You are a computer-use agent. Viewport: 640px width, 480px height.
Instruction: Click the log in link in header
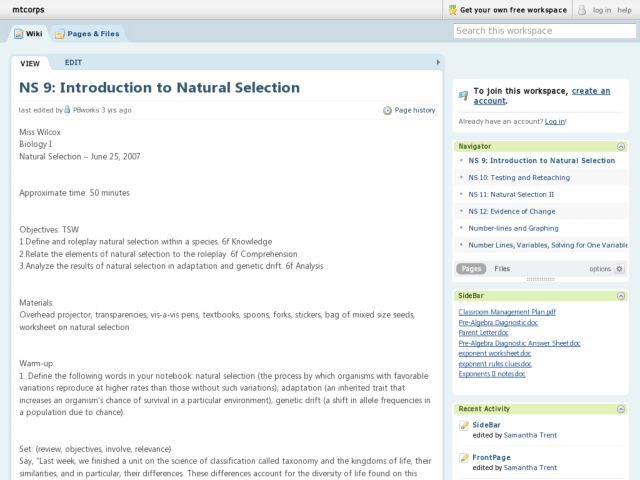[x=602, y=10]
